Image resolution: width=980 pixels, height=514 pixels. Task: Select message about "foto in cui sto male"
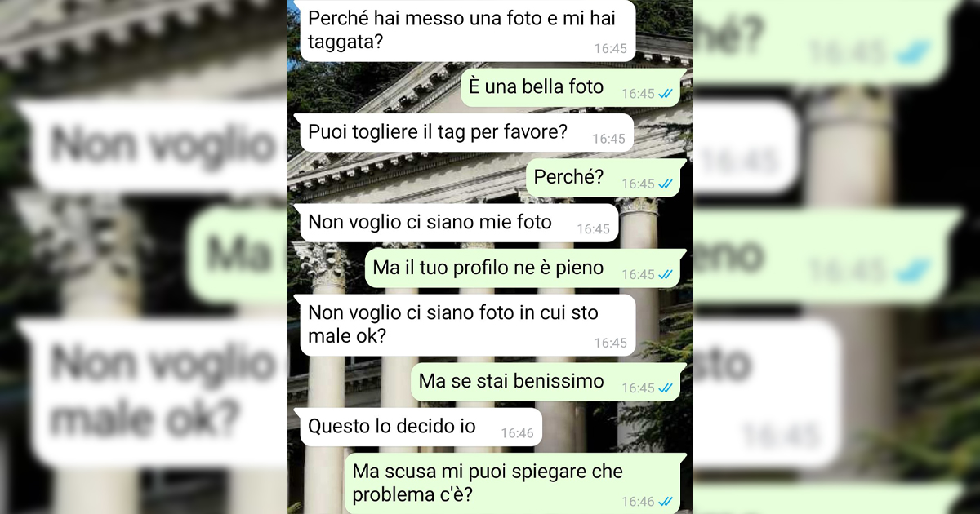click(467, 325)
